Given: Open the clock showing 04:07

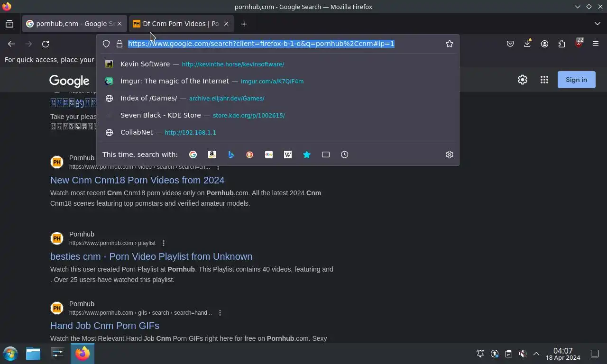Looking at the screenshot, I should [563, 354].
